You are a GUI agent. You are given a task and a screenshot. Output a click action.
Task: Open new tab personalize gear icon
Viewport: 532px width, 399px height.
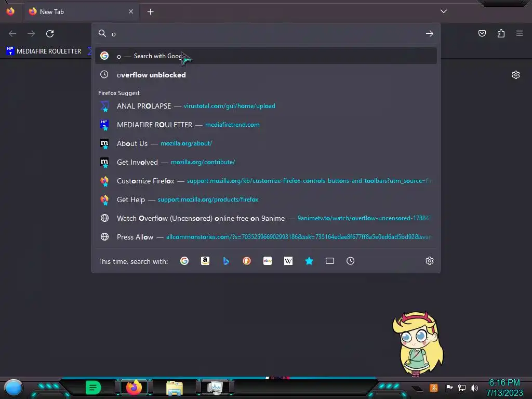pos(516,75)
